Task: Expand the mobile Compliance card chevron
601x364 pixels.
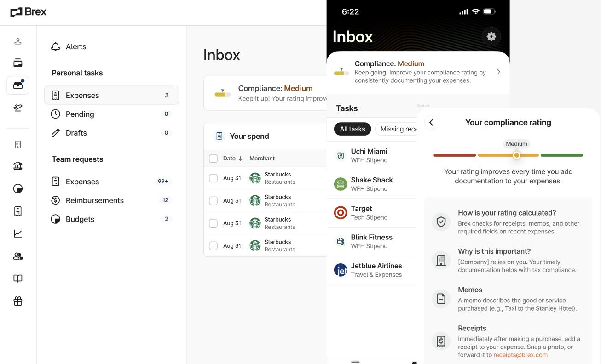Action: point(498,72)
